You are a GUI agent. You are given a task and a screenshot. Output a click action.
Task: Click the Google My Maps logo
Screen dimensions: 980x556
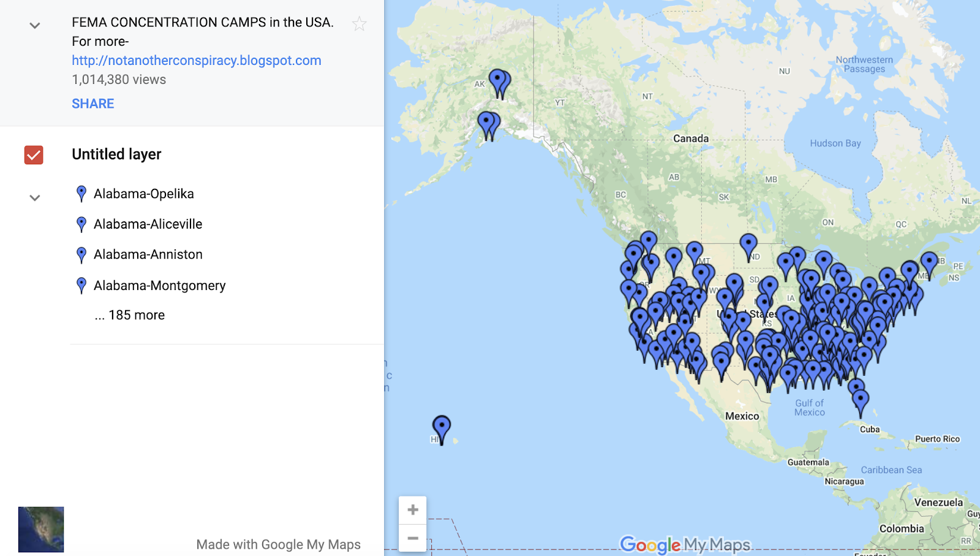[x=685, y=544]
